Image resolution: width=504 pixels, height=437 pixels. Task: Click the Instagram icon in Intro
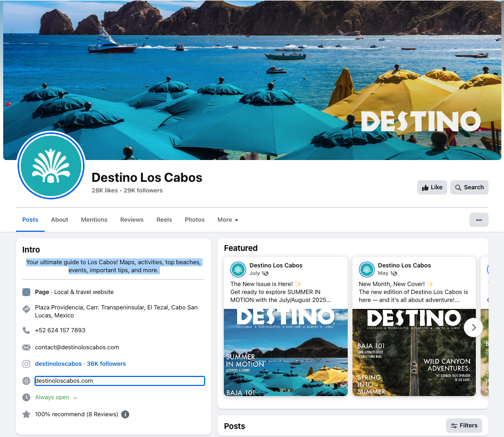27,364
